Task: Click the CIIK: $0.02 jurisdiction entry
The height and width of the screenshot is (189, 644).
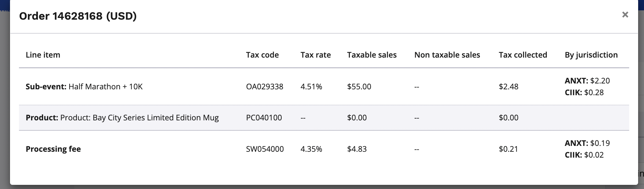Action: [584, 155]
